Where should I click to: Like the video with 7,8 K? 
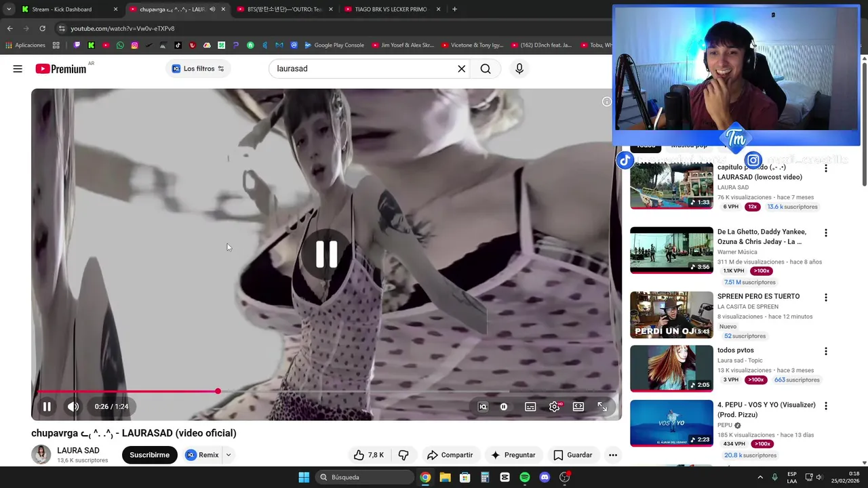click(x=369, y=455)
